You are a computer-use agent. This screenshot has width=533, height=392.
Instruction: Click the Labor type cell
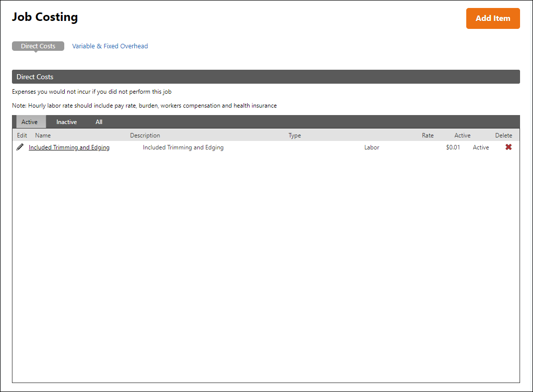point(372,147)
